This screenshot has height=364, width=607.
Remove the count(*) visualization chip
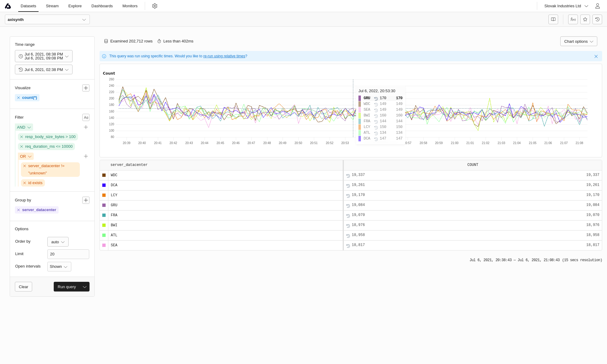coord(19,98)
